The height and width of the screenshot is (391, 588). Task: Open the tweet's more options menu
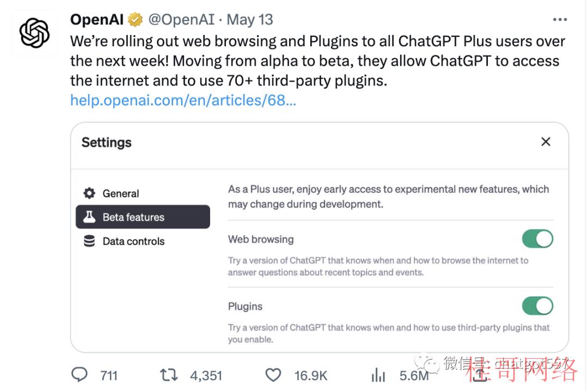coord(560,19)
